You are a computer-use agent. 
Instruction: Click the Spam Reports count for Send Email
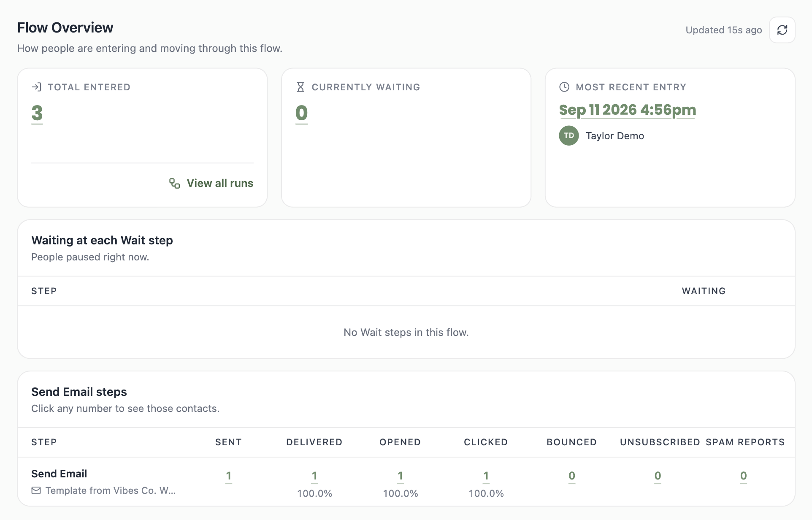click(744, 476)
